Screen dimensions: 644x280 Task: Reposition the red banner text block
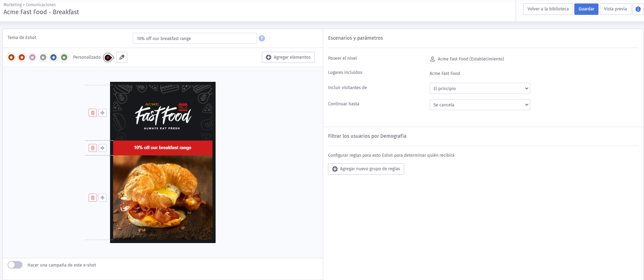pyautogui.click(x=102, y=148)
